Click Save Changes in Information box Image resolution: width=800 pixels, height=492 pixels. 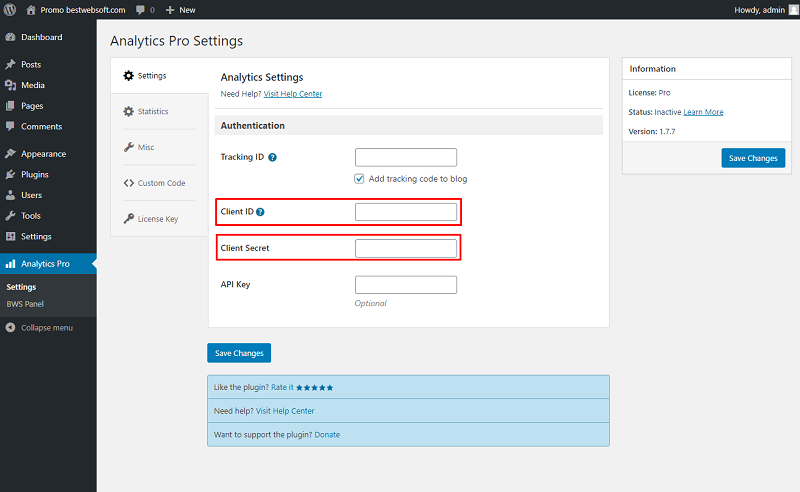coord(753,158)
